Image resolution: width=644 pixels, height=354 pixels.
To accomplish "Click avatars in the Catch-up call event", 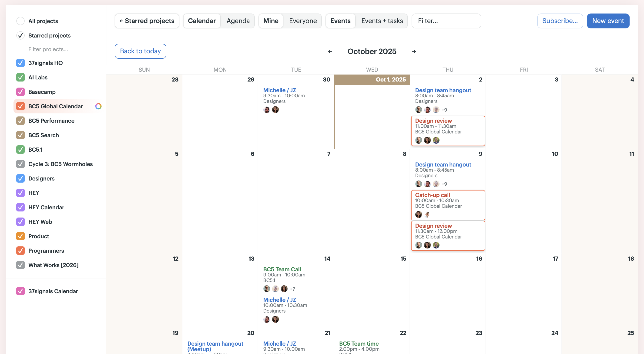I will pyautogui.click(x=423, y=214).
